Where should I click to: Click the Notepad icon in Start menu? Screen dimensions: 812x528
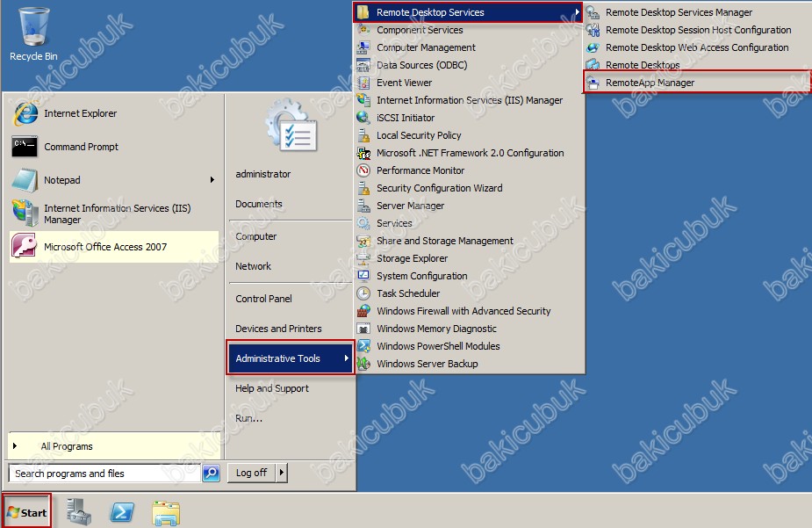pyautogui.click(x=25, y=180)
